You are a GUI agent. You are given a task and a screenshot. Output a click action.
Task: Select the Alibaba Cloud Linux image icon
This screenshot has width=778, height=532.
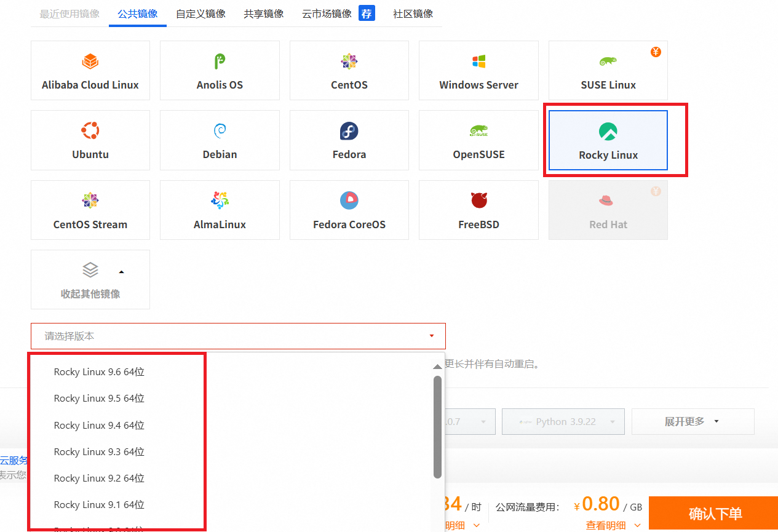point(90,61)
